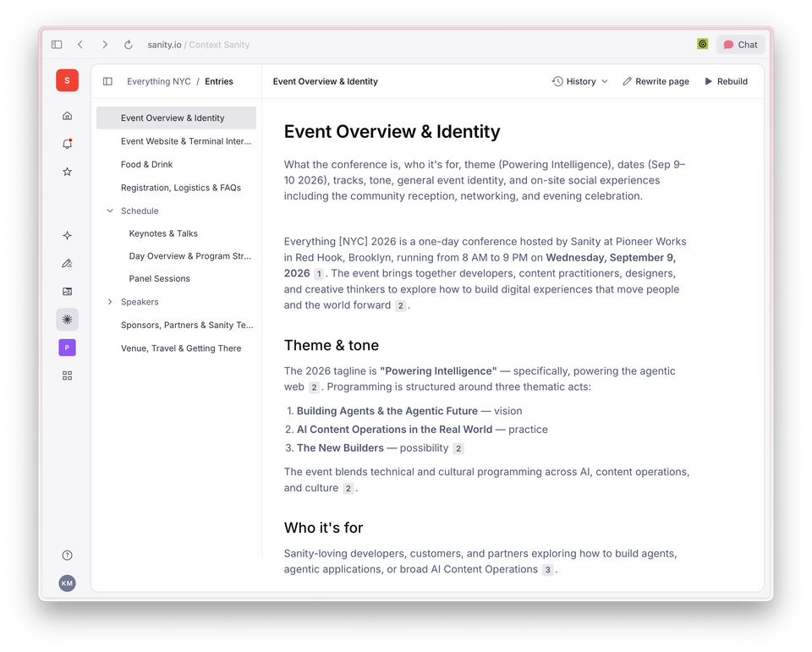The width and height of the screenshot is (812, 652).
Task: Open the apps grid icon
Action: coord(68,375)
